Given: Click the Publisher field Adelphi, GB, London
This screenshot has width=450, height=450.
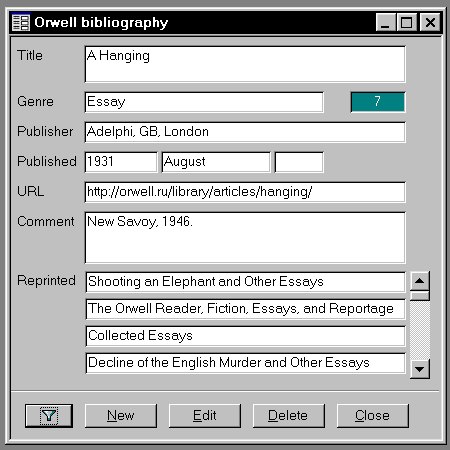Looking at the screenshot, I should pyautogui.click(x=245, y=132).
